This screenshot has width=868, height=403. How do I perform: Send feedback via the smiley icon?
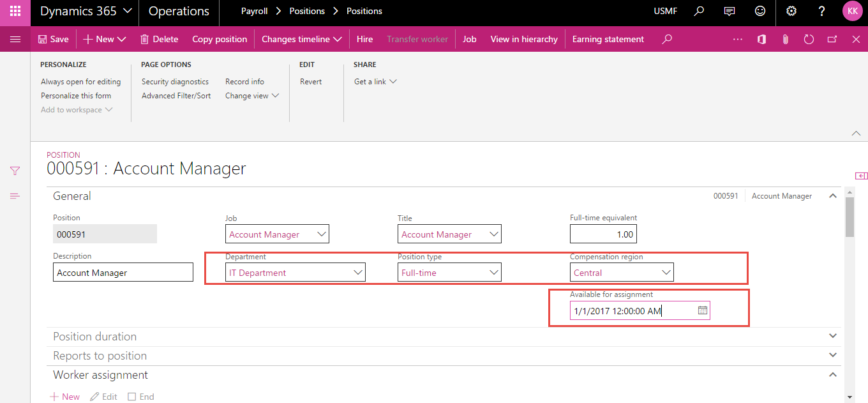tap(759, 11)
